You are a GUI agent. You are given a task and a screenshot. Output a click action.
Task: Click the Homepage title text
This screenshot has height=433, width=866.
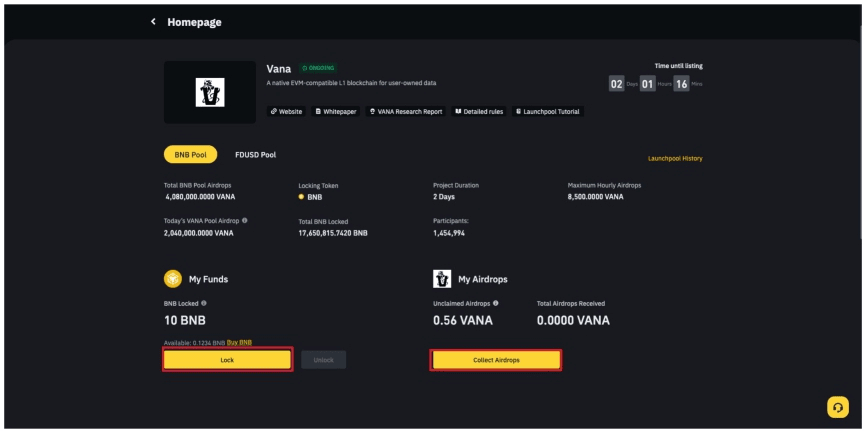click(x=194, y=23)
